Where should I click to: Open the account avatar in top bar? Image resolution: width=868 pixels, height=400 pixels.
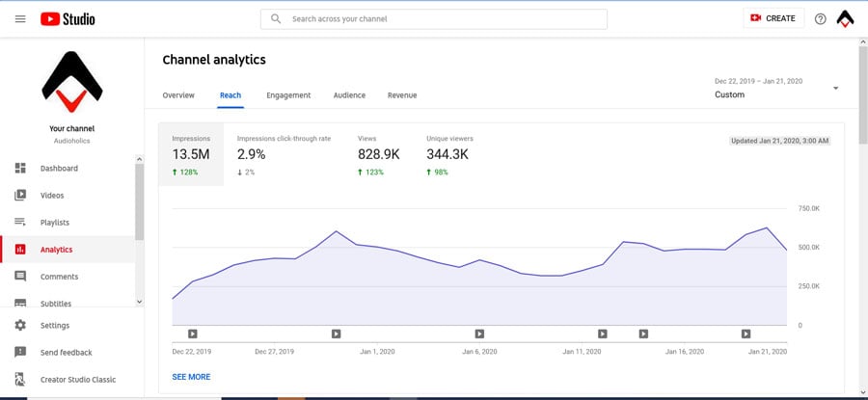tap(845, 18)
